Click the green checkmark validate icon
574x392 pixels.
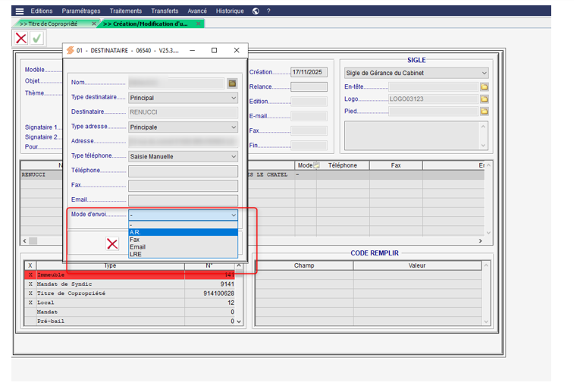(x=36, y=38)
